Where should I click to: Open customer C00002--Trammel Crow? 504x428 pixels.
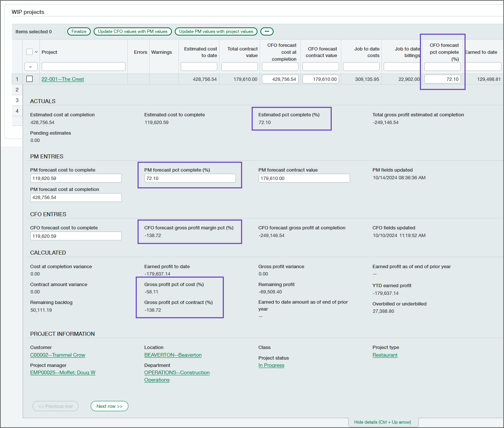click(57, 355)
